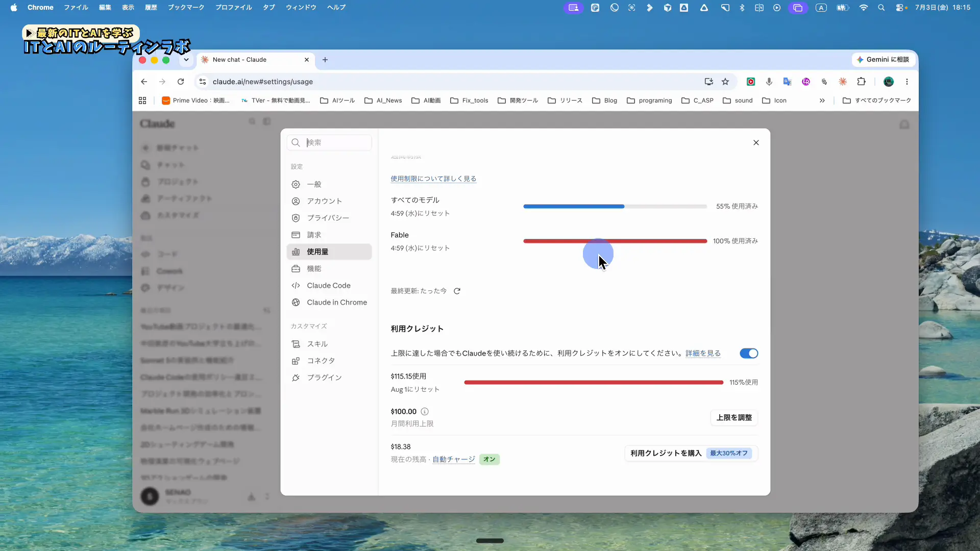Expand the AIツール bookmark folder
The image size is (980, 551).
pyautogui.click(x=337, y=101)
